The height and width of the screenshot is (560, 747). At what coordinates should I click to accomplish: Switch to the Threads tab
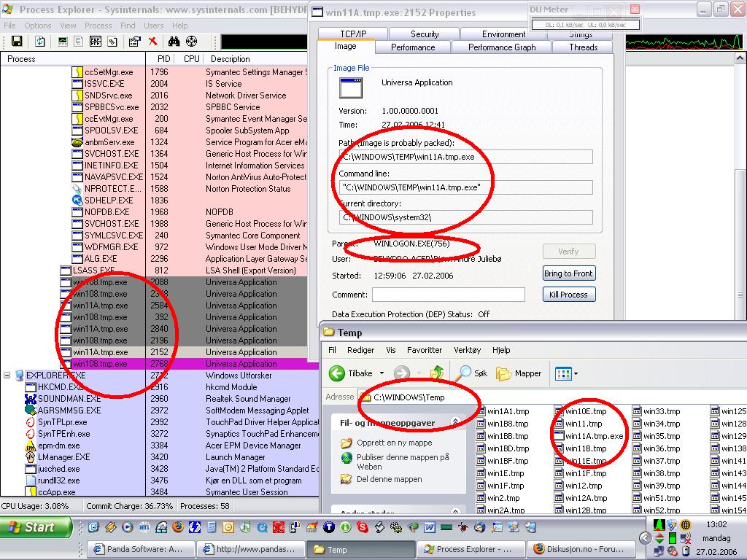[x=583, y=47]
